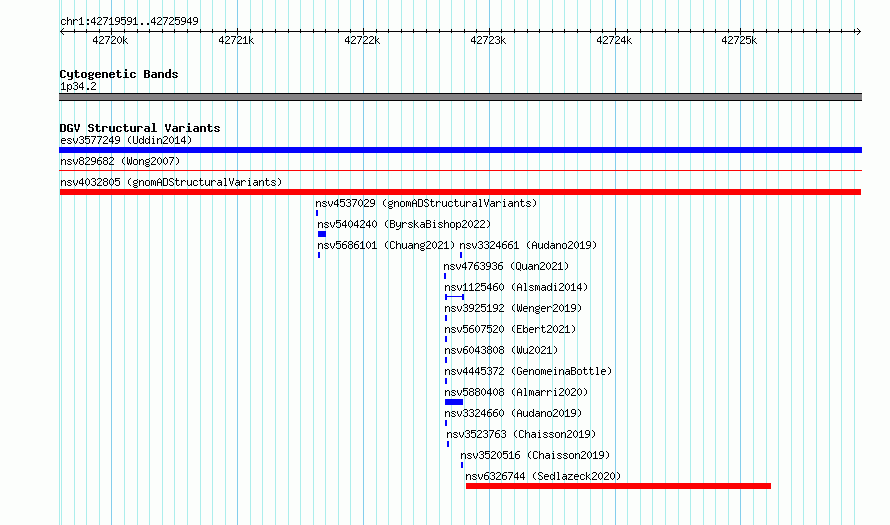Click the 1p34.2 cytogenetic band bar
Image resolution: width=890 pixels, height=525 pixels.
pos(460,97)
